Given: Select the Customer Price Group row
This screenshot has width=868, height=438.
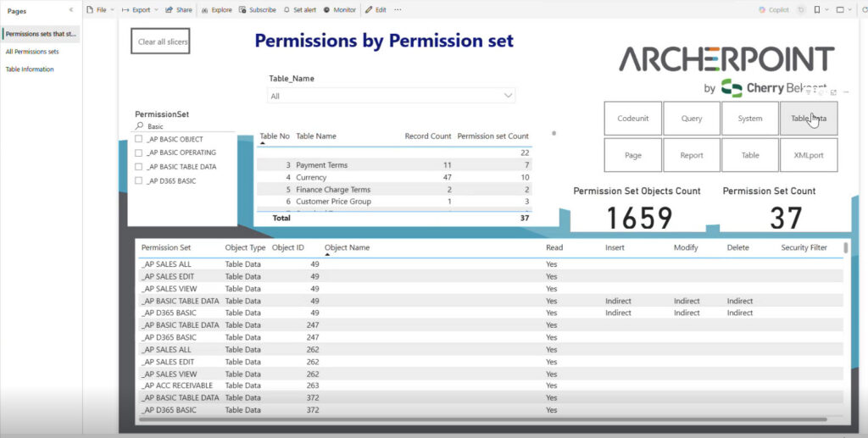Looking at the screenshot, I should tap(394, 202).
